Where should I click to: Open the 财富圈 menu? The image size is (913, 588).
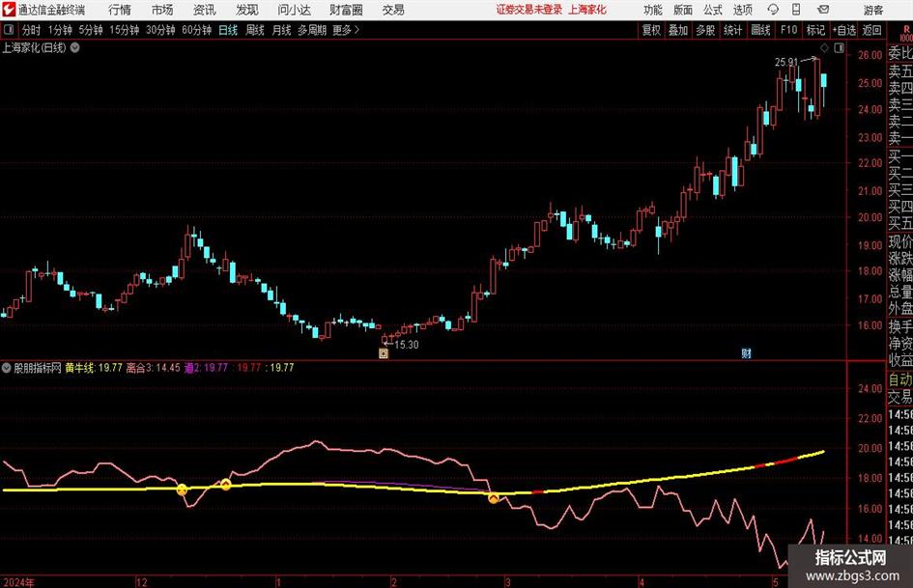pyautogui.click(x=346, y=10)
